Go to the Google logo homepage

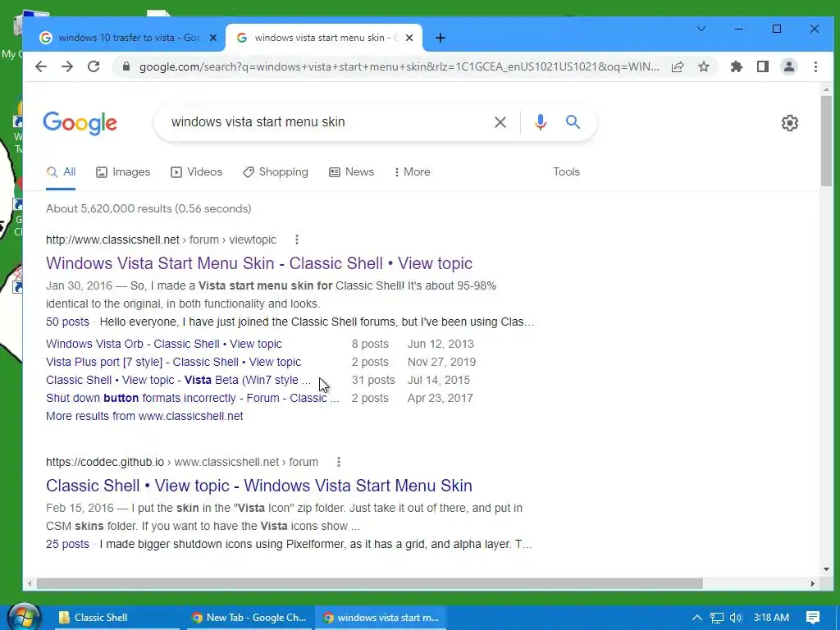point(80,123)
